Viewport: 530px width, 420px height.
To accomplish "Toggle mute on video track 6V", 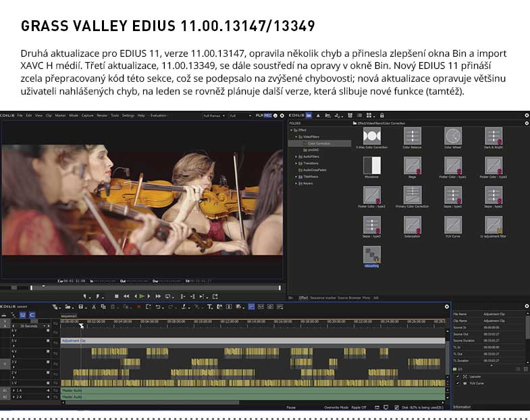I will tap(48, 331).
